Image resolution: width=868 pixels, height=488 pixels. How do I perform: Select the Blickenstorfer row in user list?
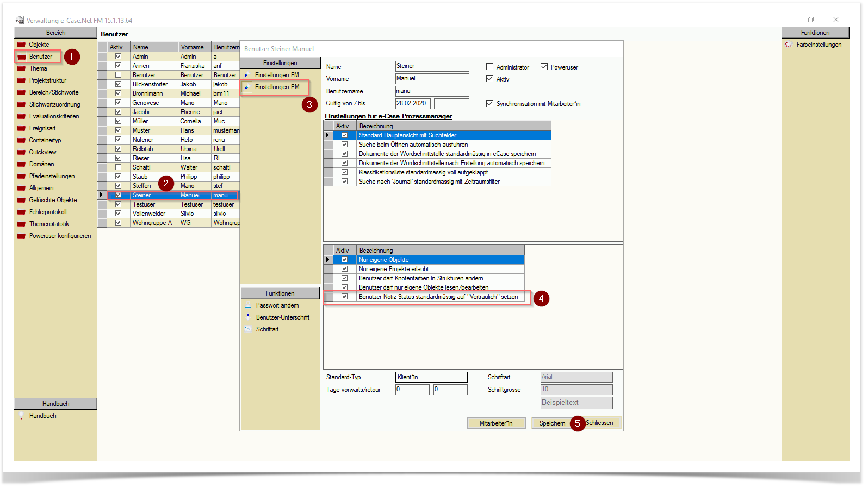tap(172, 84)
